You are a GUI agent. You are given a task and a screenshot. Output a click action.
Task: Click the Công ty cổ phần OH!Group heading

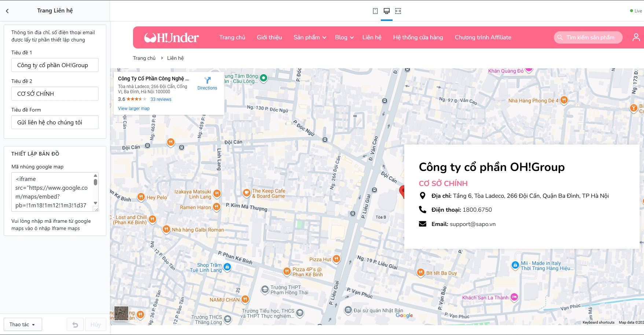pyautogui.click(x=492, y=167)
